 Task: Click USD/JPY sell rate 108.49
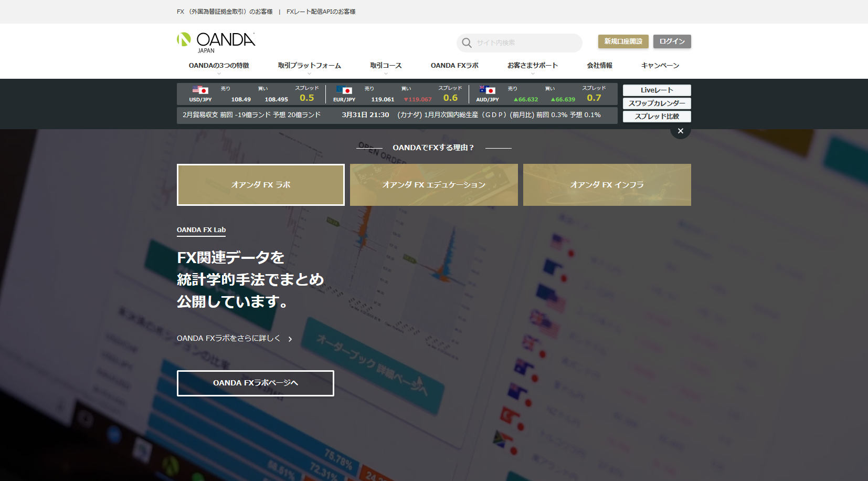point(241,100)
